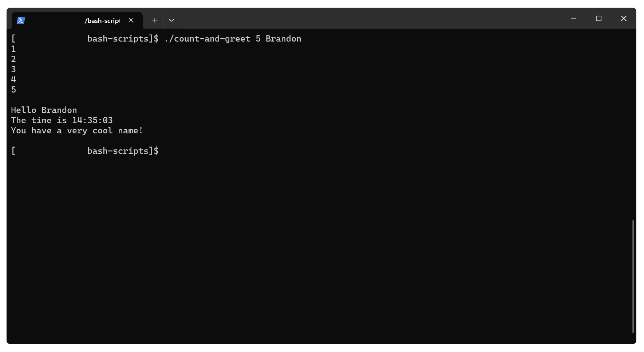Viewport: 644px width, 352px height.
Task: Expand the new tab profile dropdown
Action: 171,20
